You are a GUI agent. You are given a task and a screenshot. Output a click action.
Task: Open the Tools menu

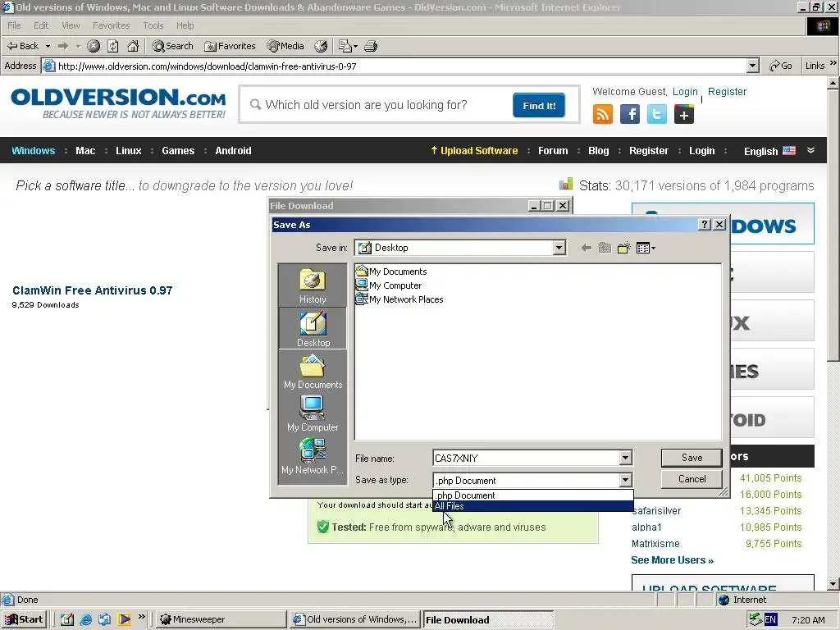coord(153,25)
